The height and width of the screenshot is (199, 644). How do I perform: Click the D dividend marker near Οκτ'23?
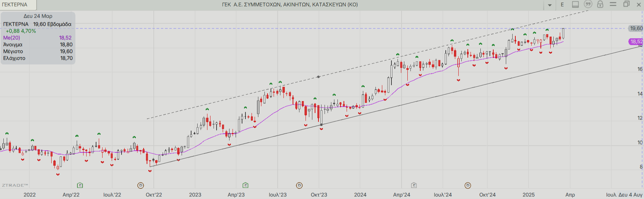(299, 185)
